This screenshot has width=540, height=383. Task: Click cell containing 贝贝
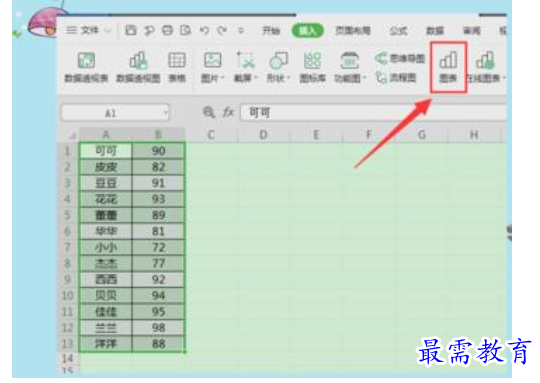click(106, 296)
